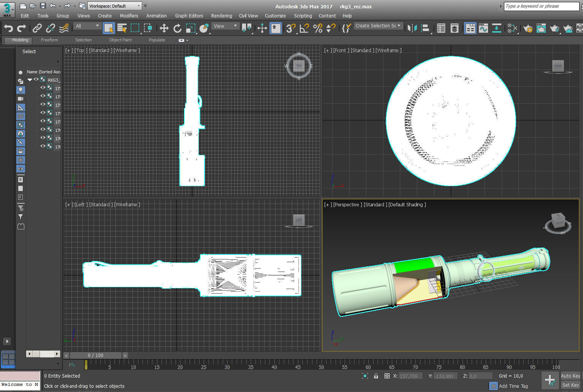Click the keyword search field

(542, 6)
